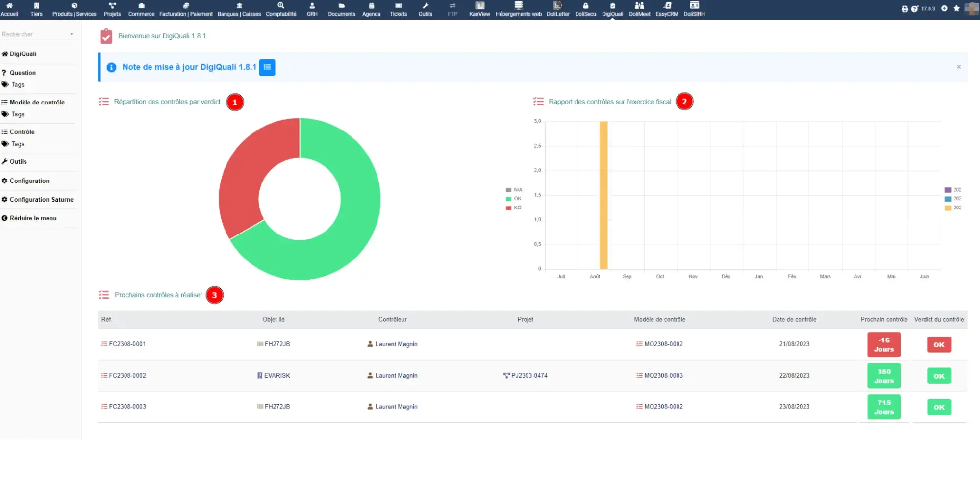Dismiss the DigiQuali 1.8.1 update note

tap(958, 66)
